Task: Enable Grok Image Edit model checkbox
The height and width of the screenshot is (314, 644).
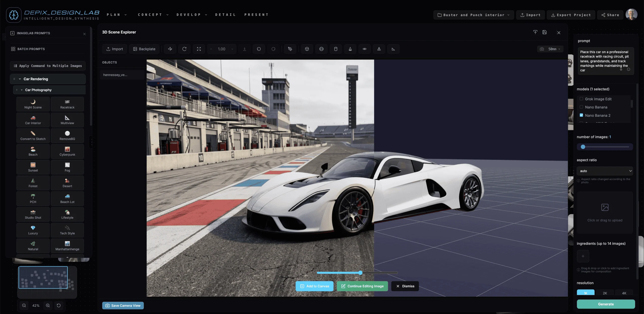Action: coord(581,99)
